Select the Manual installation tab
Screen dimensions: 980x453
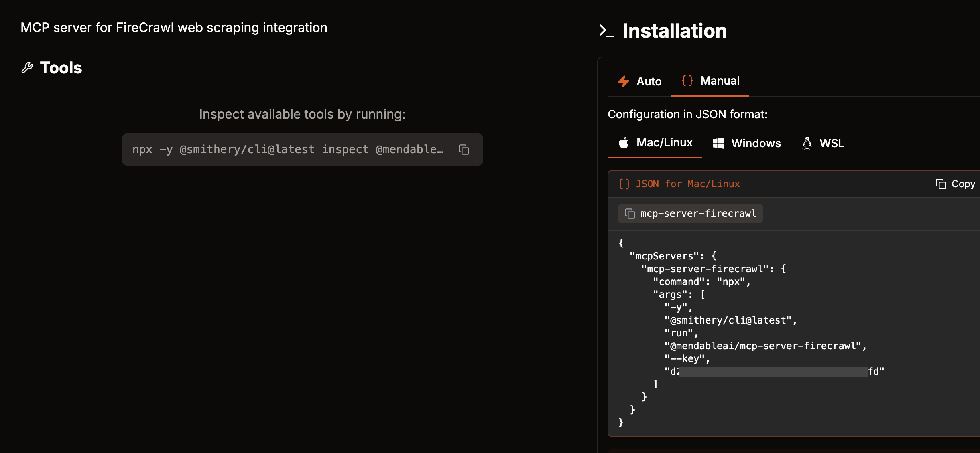[x=710, y=81]
